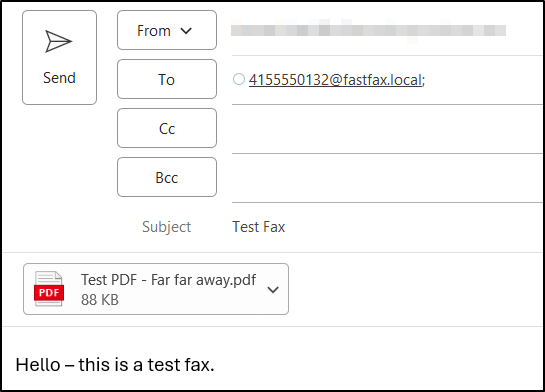The image size is (545, 392).
Task: Focus the Cc address line
Action: pyautogui.click(x=387, y=129)
